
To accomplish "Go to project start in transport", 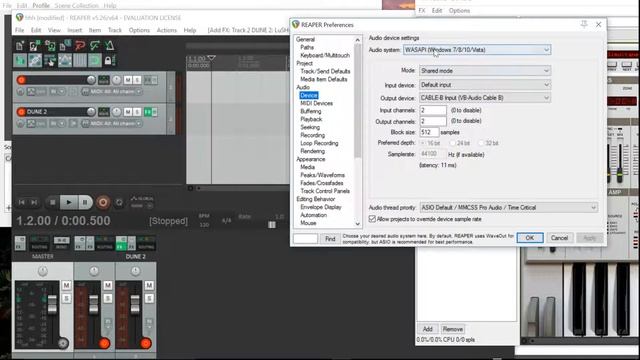I will point(22,202).
